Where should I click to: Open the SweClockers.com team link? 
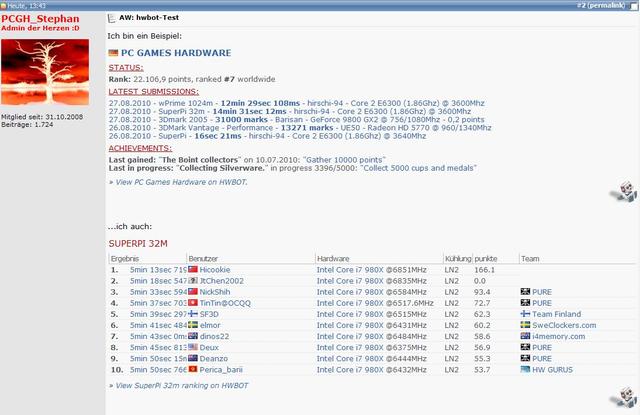[564, 325]
